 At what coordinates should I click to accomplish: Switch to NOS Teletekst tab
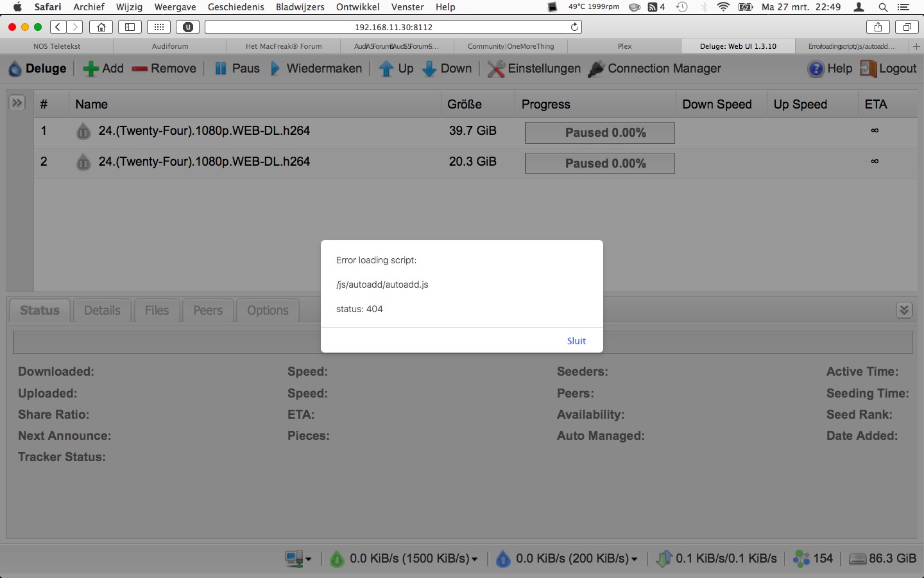(57, 46)
